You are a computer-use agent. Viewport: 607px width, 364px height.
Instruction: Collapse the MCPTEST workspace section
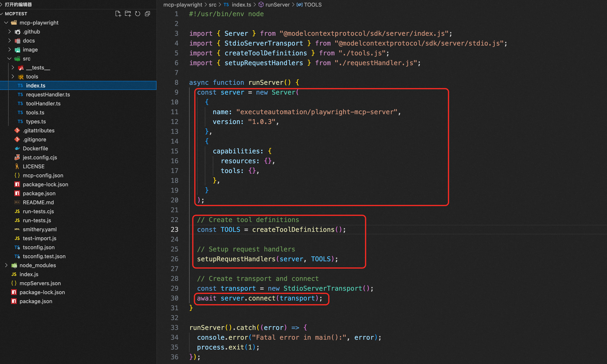[2, 14]
